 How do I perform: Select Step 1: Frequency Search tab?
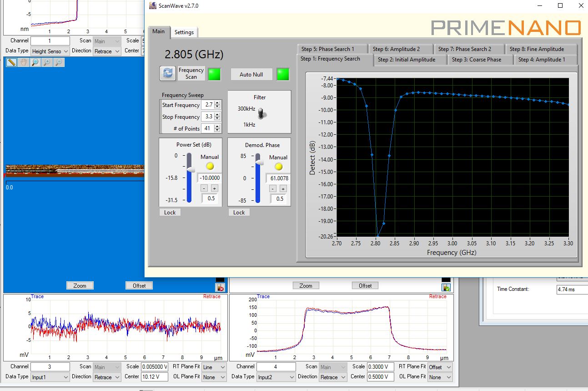tap(334, 59)
